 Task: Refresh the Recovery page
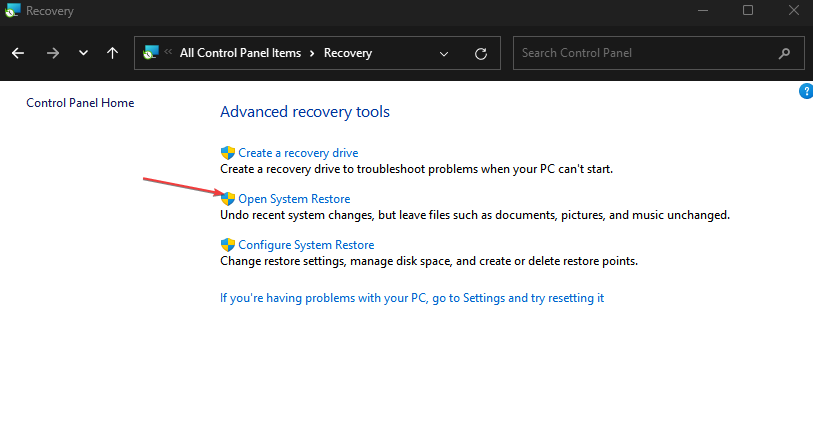[481, 53]
